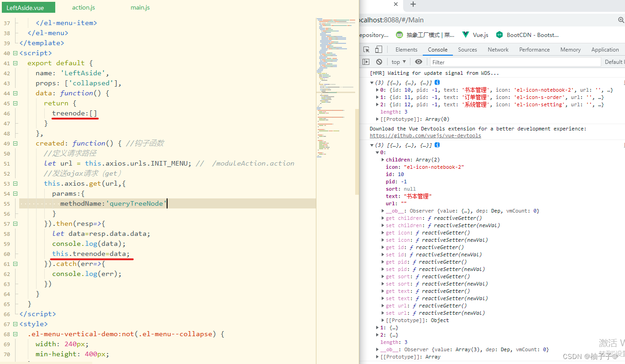This screenshot has width=625, height=364.
Task: Open the Memory DevTools tab
Action: (x=571, y=50)
